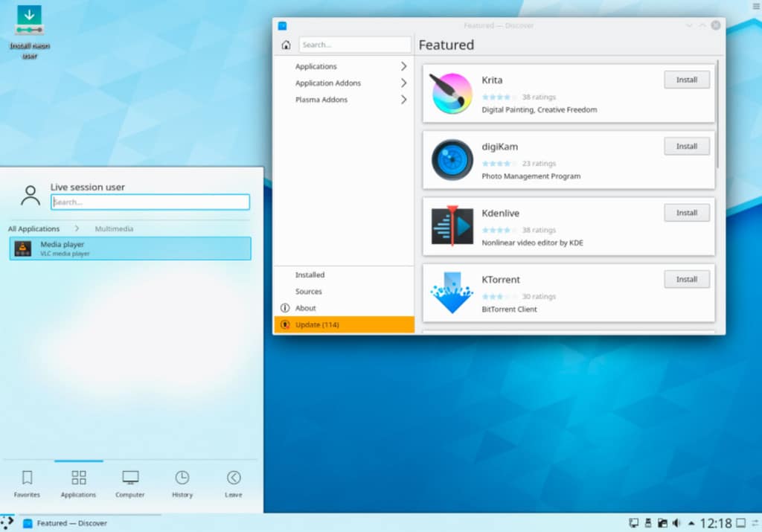This screenshot has width=762, height=532.
Task: Select the 'BitTorrent Client' description
Action: pos(509,309)
